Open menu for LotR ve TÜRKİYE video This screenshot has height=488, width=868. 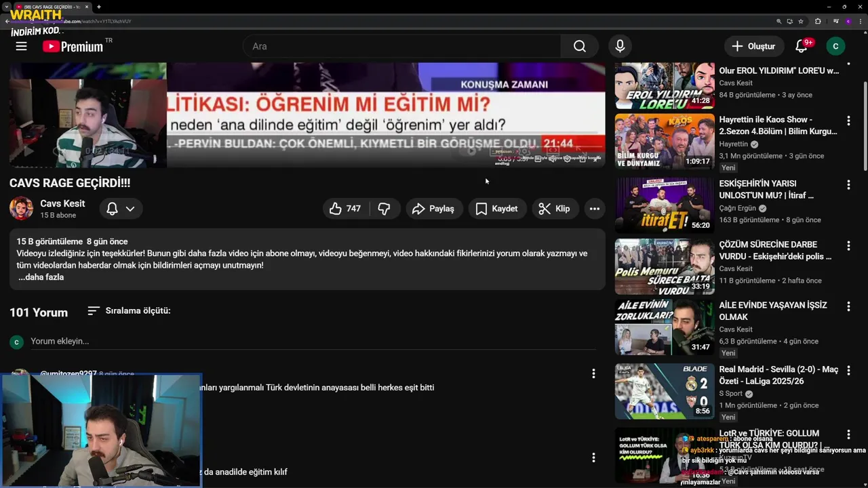(x=848, y=434)
